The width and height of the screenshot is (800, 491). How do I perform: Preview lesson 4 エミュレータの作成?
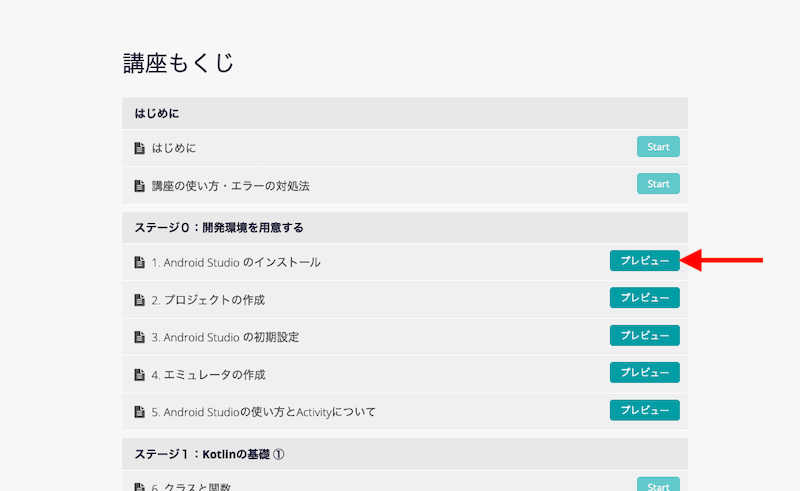click(x=644, y=373)
